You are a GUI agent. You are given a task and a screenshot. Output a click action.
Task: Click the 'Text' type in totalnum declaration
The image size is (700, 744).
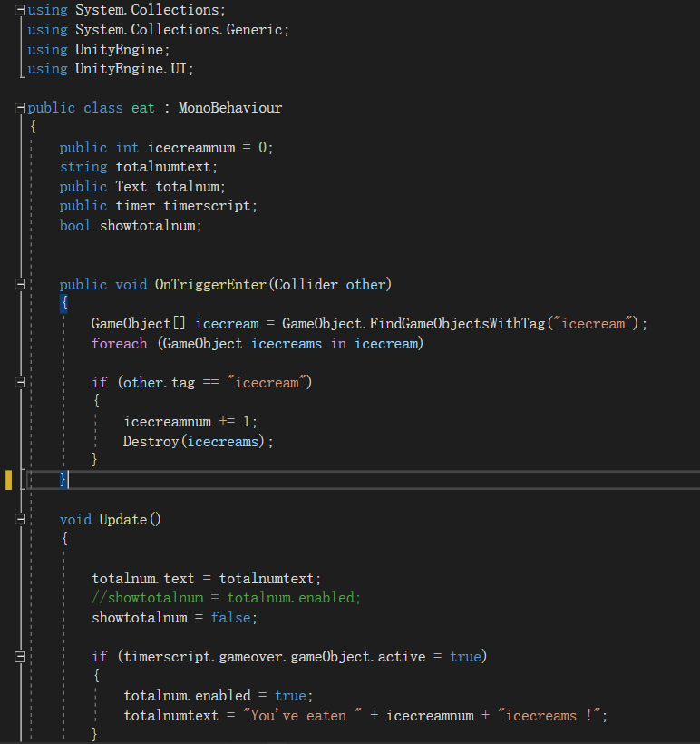click(131, 187)
